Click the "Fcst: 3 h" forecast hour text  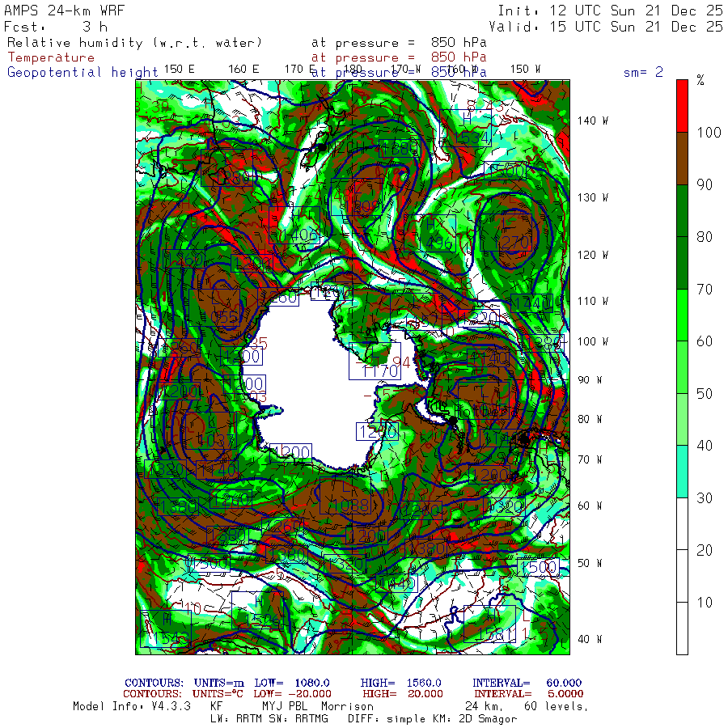coord(56,27)
